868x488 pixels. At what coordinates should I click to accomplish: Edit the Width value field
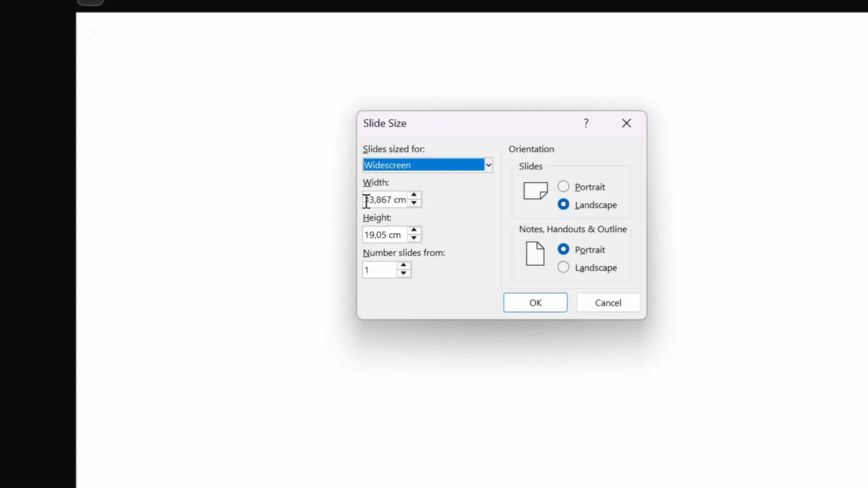click(387, 199)
